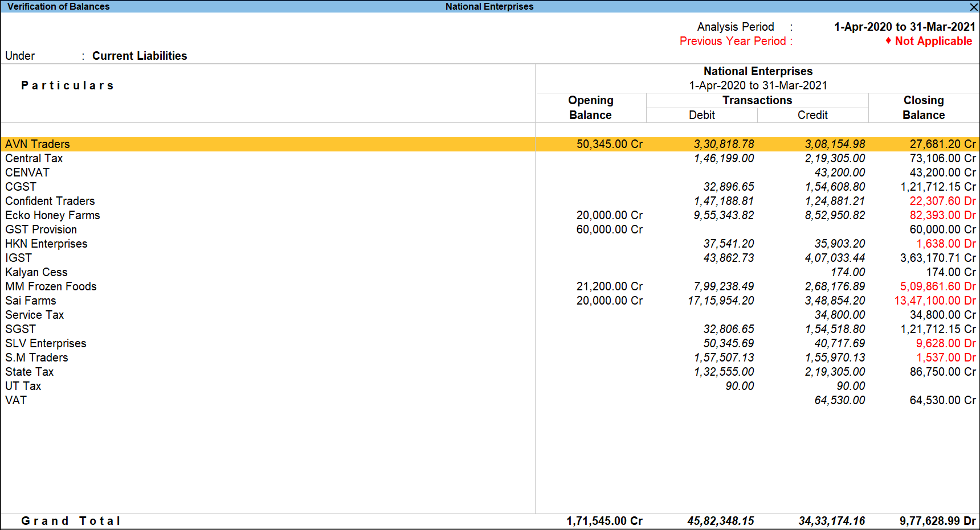Select the CENVAT ledger row

pyautogui.click(x=27, y=172)
